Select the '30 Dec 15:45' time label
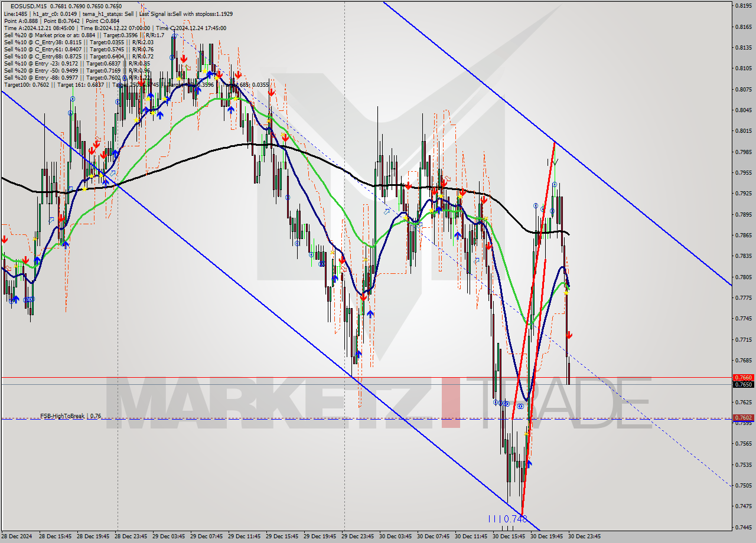756x543 pixels. (509, 537)
